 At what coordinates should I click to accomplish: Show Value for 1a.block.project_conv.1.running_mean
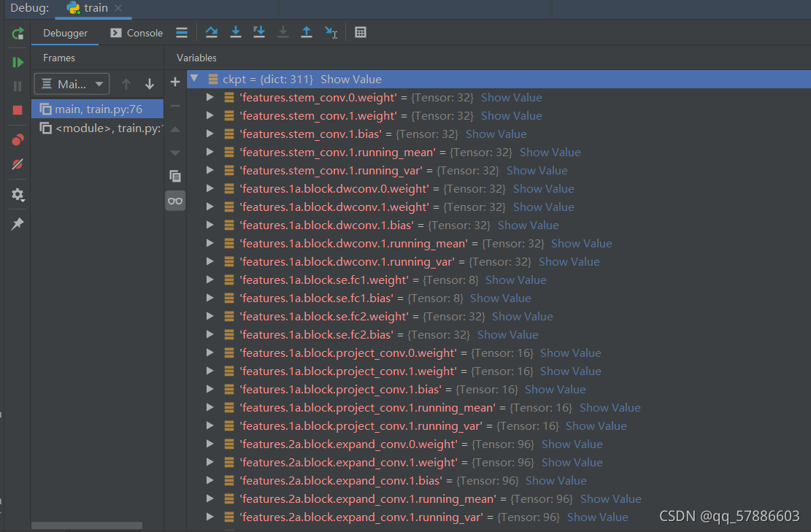coord(610,407)
